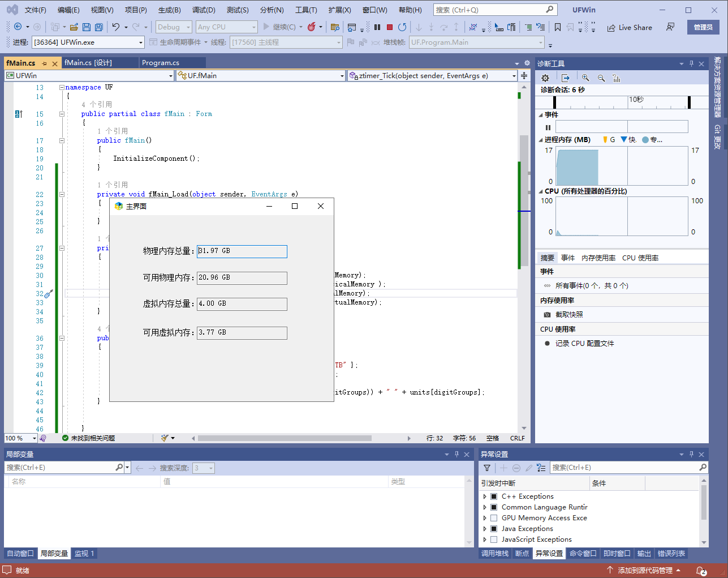The width and height of the screenshot is (728, 578).
Task: Click Zoom In in diagnostic tools
Action: 585,78
